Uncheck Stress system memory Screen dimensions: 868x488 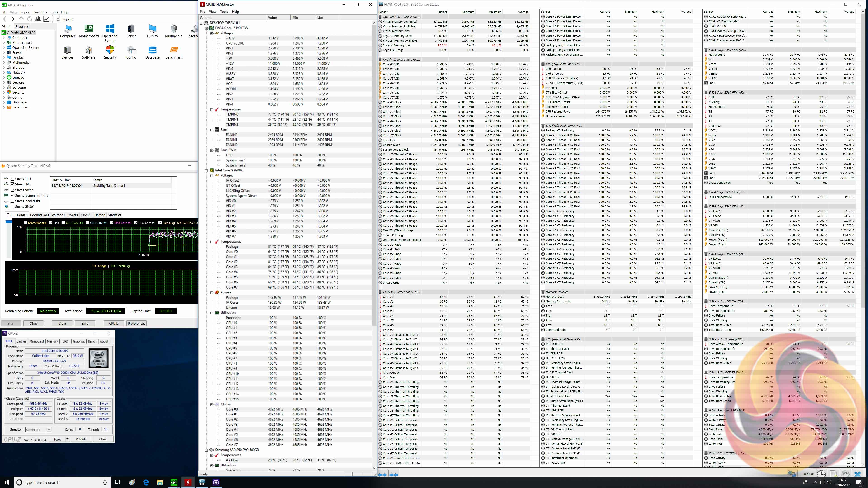click(x=12, y=195)
